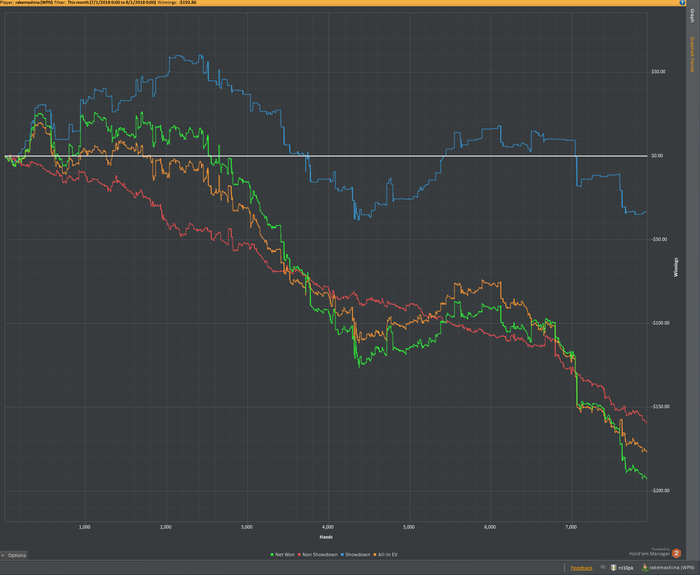Expand the Options panel
Image resolution: width=700 pixels, height=575 pixels.
14,555
